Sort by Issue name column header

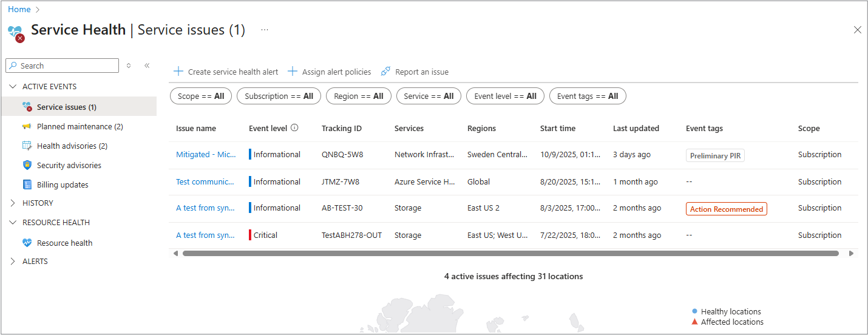(x=196, y=129)
